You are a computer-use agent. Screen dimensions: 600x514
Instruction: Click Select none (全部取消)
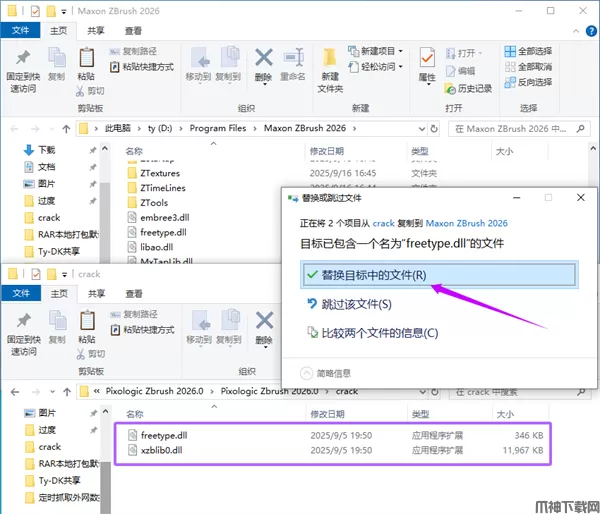[x=528, y=67]
